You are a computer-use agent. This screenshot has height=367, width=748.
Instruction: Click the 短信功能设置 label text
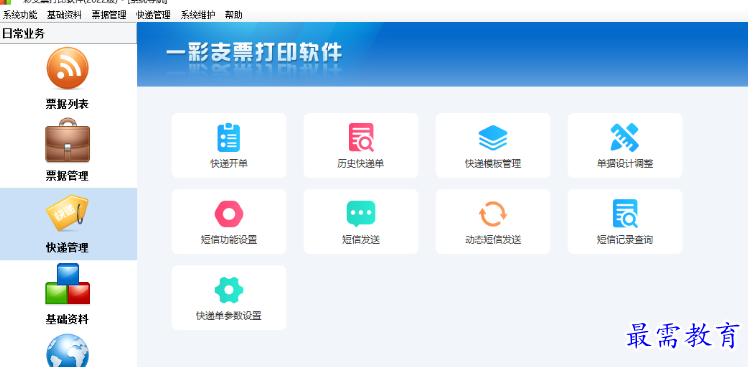[229, 240]
